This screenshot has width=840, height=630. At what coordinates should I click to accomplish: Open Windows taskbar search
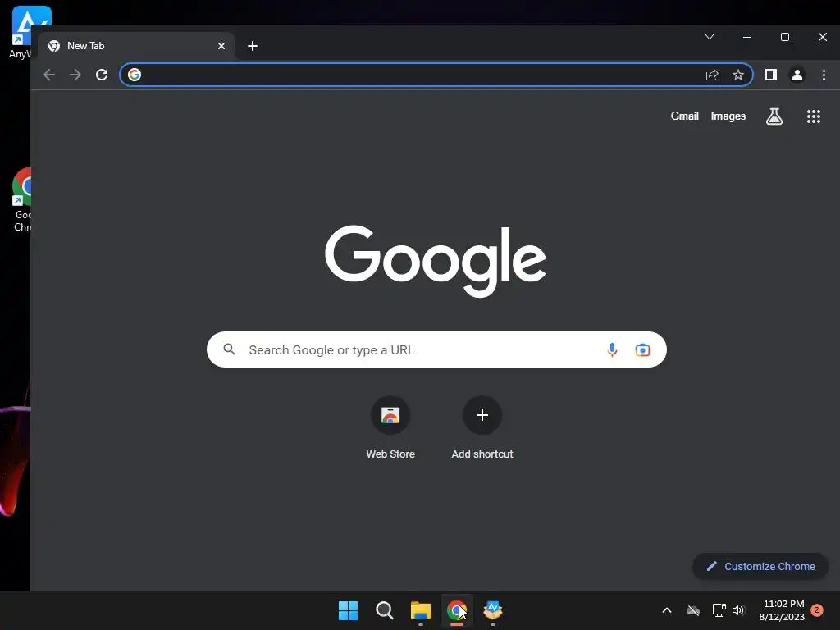coord(384,610)
